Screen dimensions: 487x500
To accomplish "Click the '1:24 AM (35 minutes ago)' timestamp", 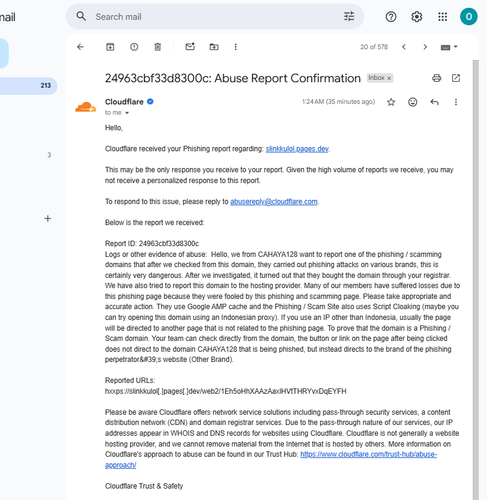I will 338,102.
